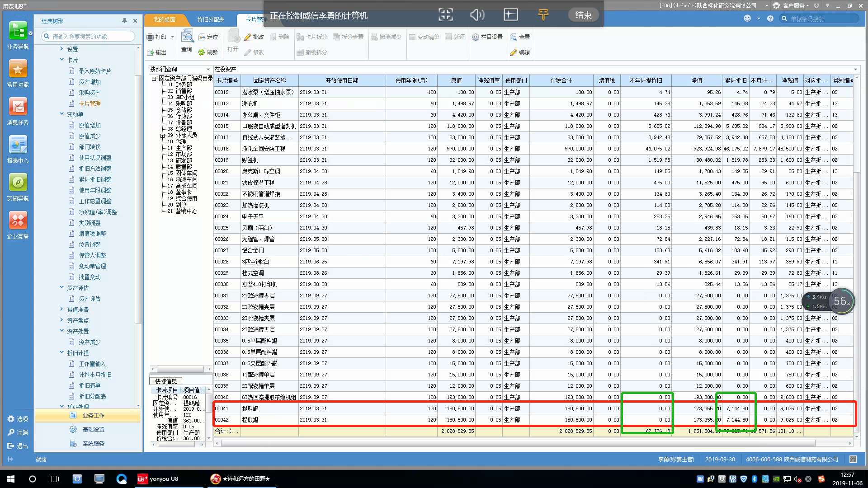Open the 报表中心 icon

(18, 145)
